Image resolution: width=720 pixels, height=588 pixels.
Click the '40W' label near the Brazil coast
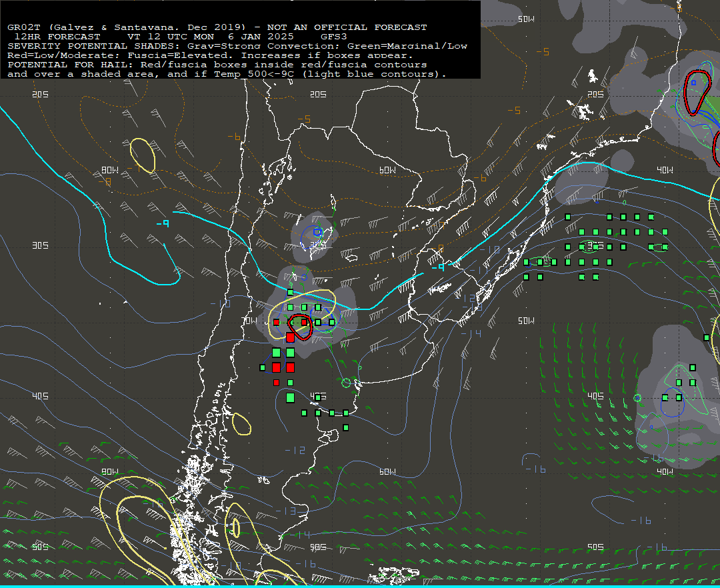click(665, 170)
